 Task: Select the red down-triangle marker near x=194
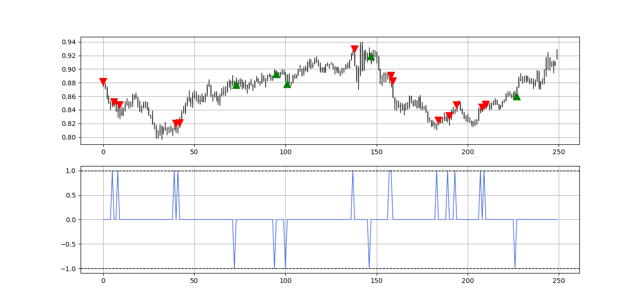pyautogui.click(x=457, y=105)
